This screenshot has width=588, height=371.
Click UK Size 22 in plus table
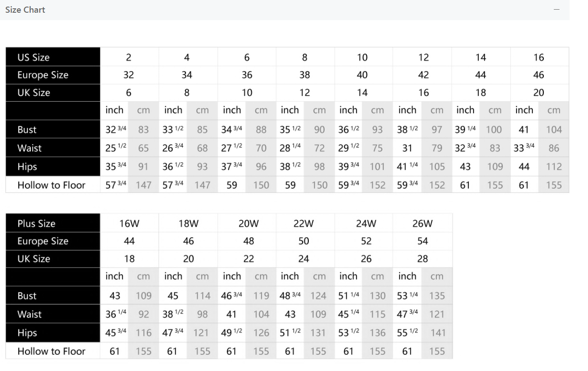pos(249,259)
